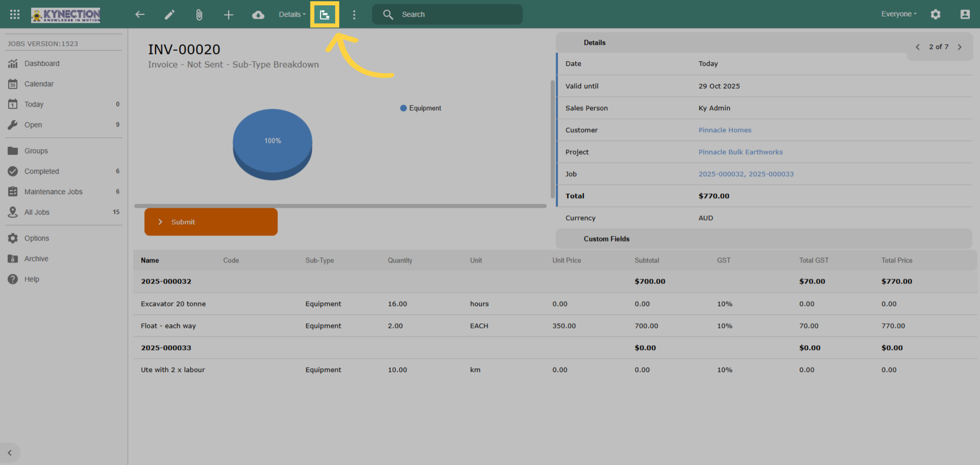This screenshot has height=465, width=980.
Task: Open Today jobs list
Action: pyautogui.click(x=64, y=104)
